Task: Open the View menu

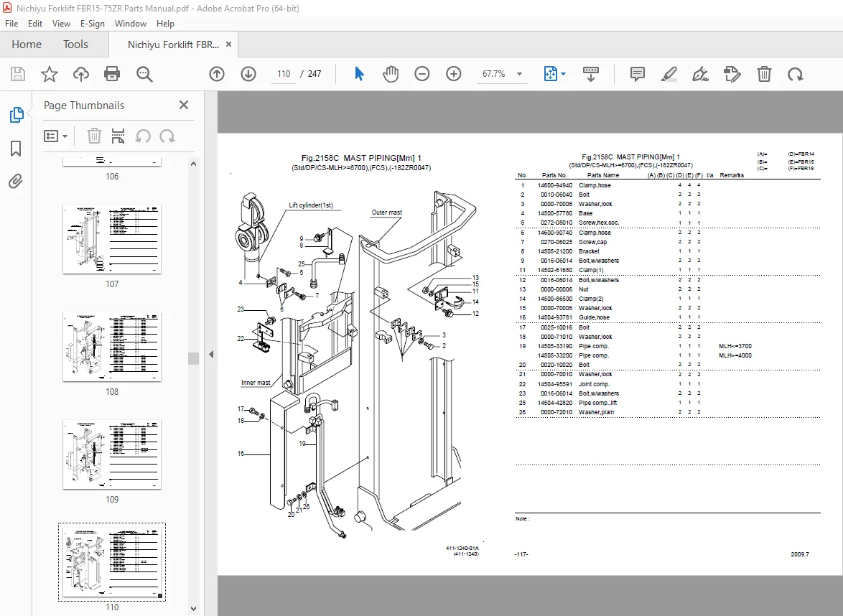Action: [61, 24]
